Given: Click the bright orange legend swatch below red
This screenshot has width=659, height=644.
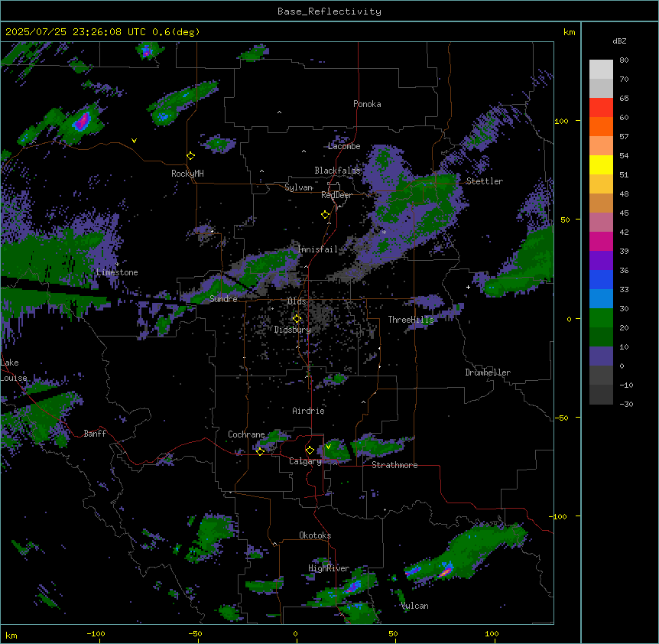Looking at the screenshot, I should click(x=601, y=127).
